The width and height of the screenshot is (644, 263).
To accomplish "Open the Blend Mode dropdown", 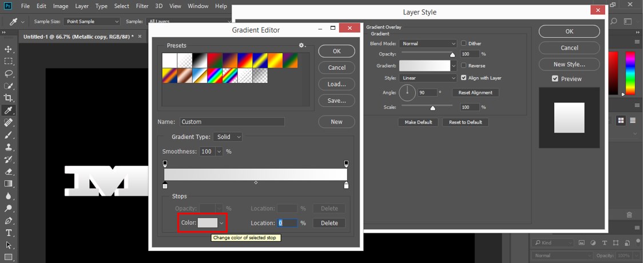I will pos(428,43).
